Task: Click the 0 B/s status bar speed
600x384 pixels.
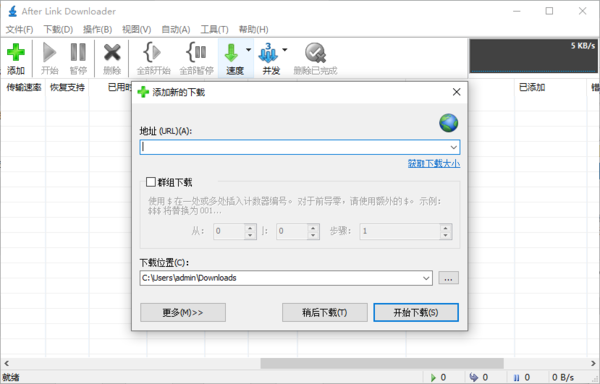Action: tap(563, 378)
